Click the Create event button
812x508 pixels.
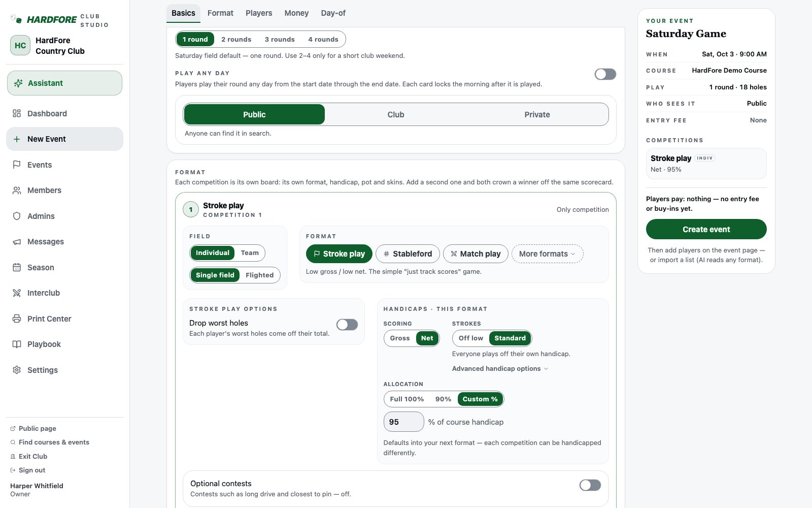[x=706, y=229]
